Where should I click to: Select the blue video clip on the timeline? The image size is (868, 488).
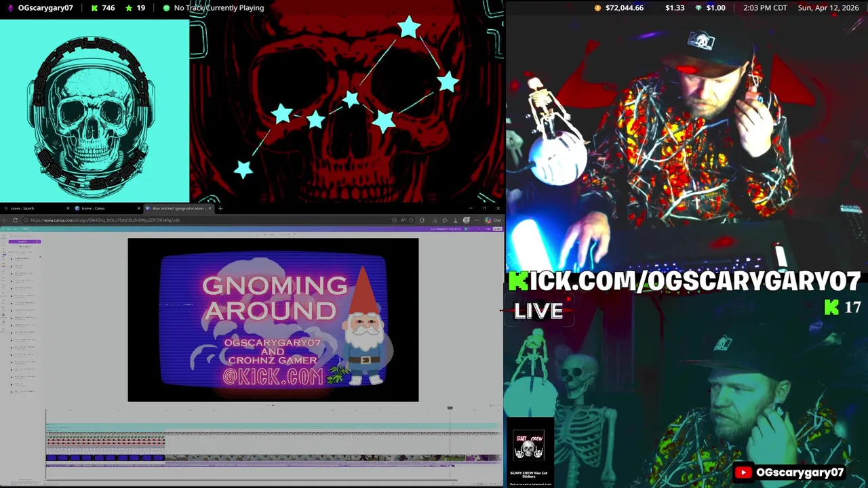coord(105,457)
